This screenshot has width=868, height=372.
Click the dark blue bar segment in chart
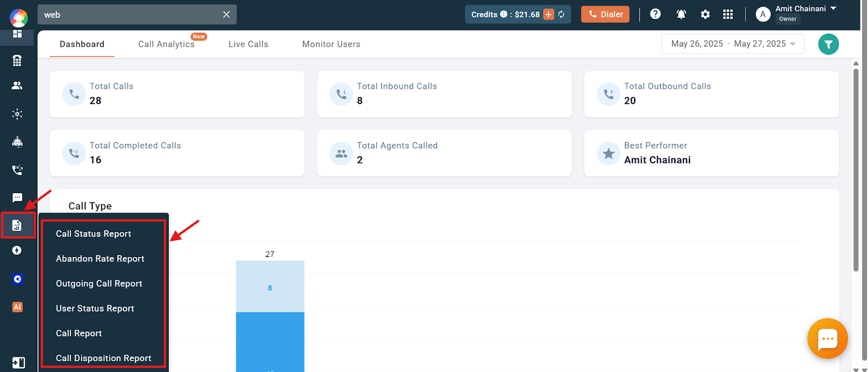click(270, 342)
